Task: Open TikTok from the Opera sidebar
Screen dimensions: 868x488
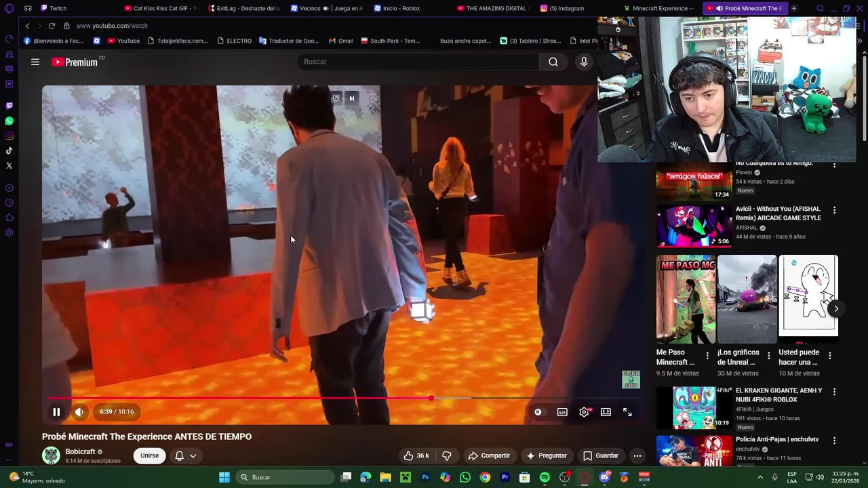Action: 9,150
